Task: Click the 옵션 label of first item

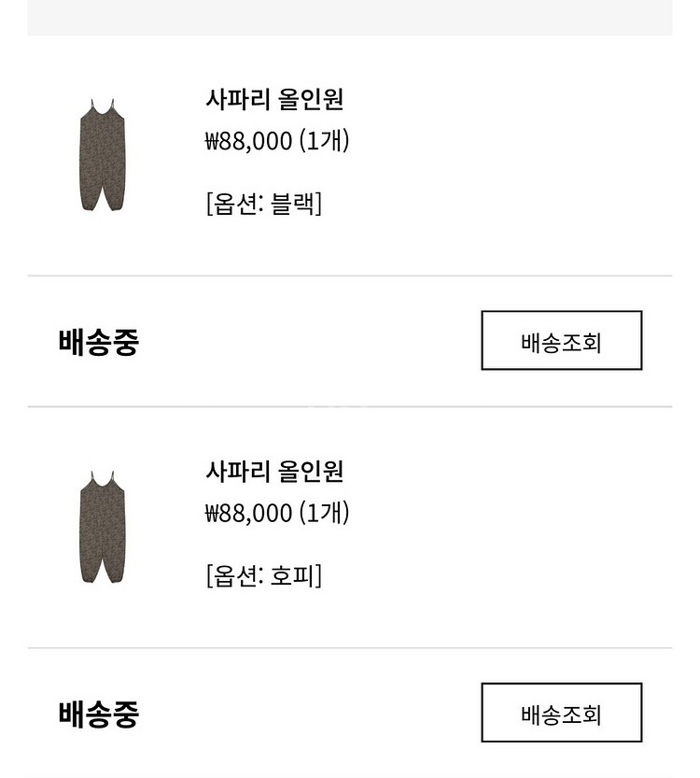Action: [234, 204]
